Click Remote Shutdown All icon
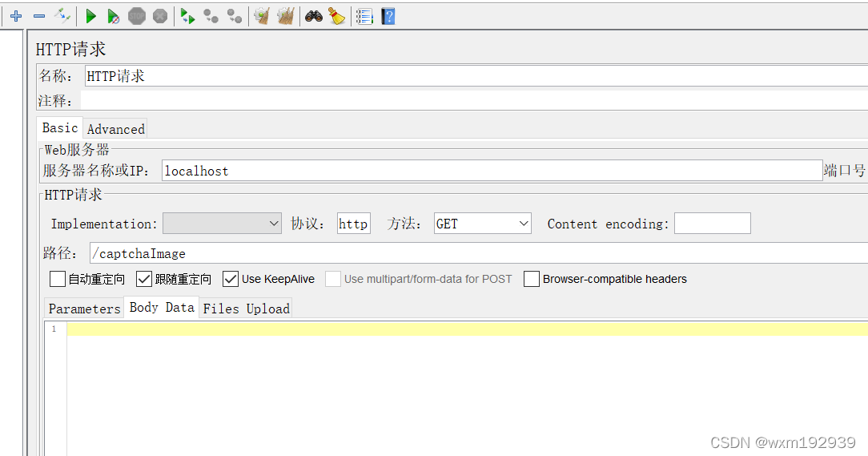The width and height of the screenshot is (868, 456). click(235, 16)
